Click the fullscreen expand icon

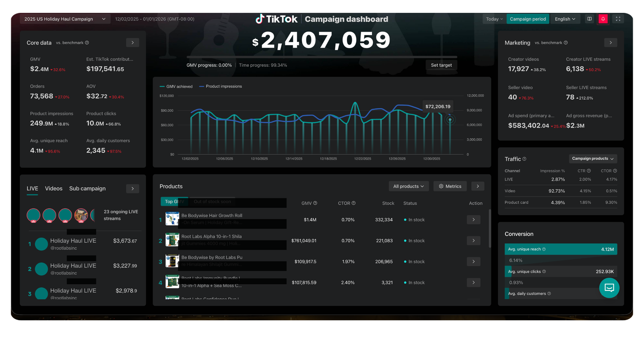618,19
